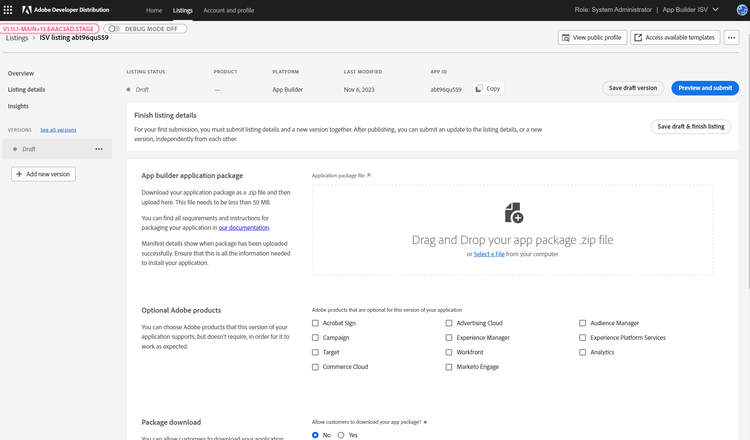Check the Commerce Cloud checkbox

point(315,367)
